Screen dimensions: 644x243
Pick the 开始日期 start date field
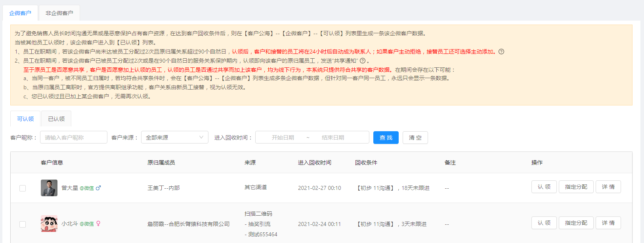(x=283, y=138)
